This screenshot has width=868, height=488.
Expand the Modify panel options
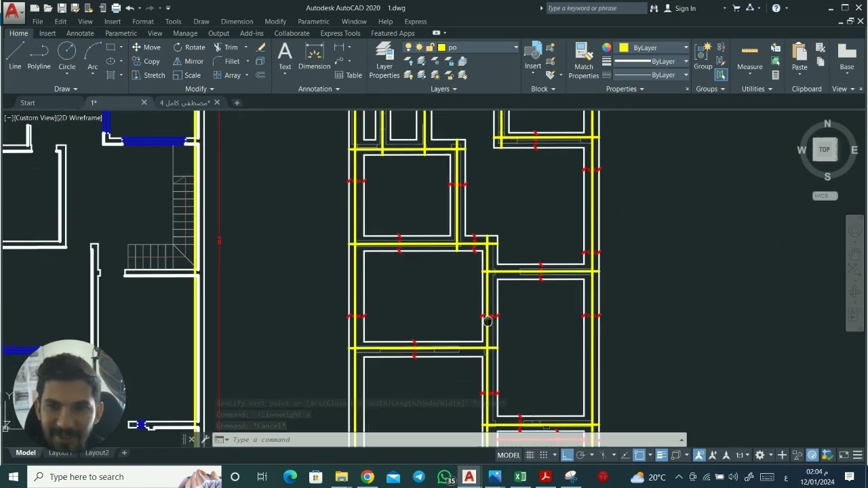point(199,89)
